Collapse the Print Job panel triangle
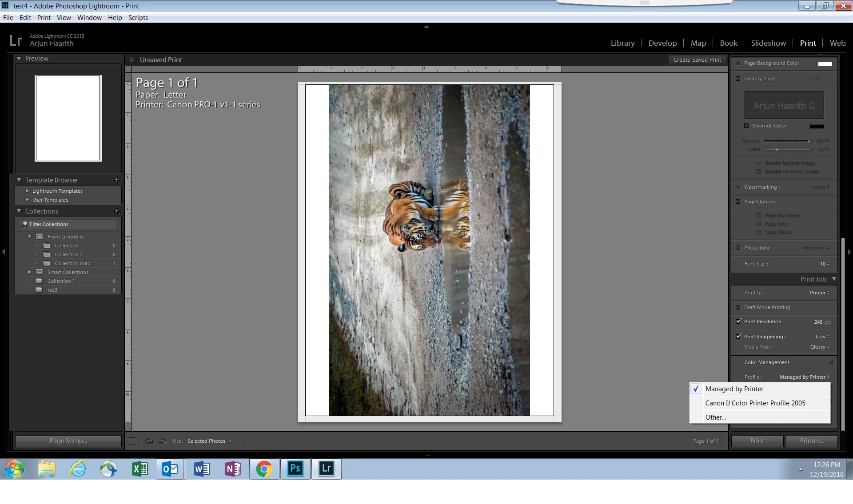853x504 pixels. pyautogui.click(x=834, y=279)
